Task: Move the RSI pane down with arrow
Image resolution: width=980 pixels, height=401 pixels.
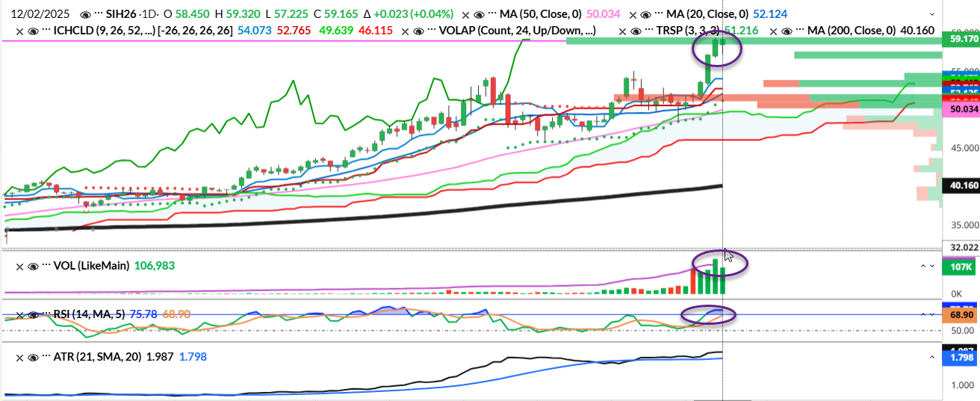Action: tap(934, 314)
